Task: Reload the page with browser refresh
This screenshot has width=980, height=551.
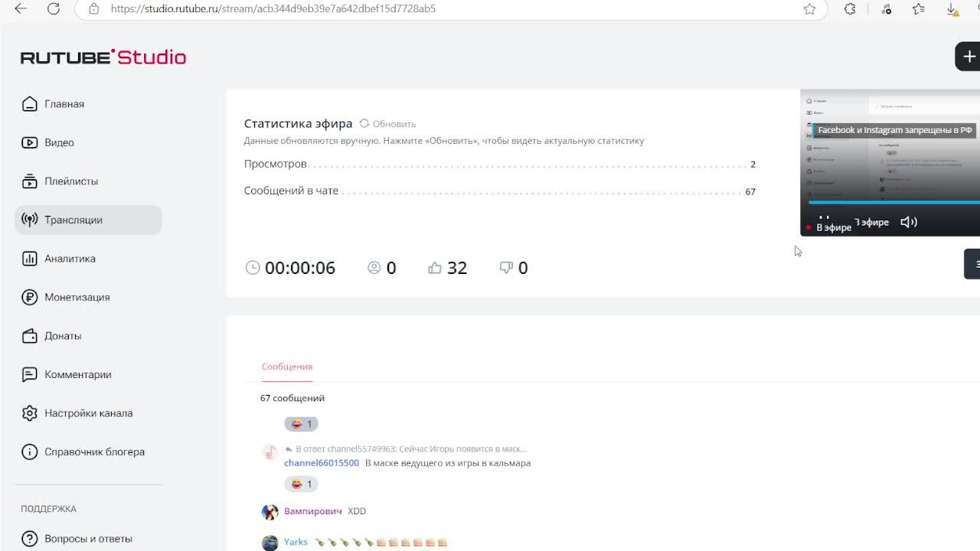Action: (x=54, y=8)
